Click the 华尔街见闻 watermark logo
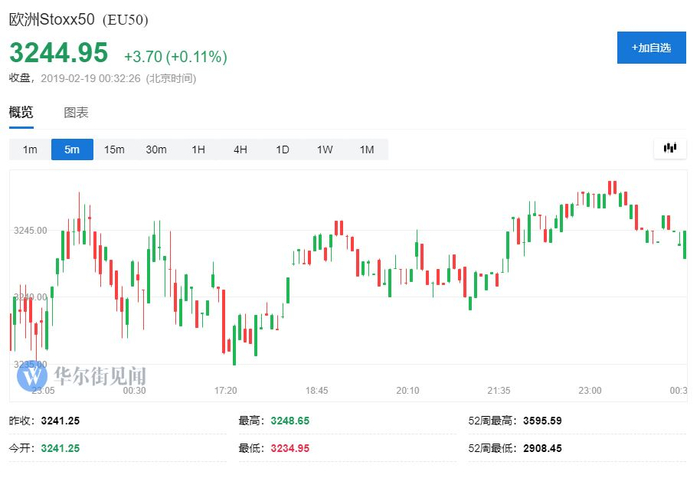 [83, 376]
